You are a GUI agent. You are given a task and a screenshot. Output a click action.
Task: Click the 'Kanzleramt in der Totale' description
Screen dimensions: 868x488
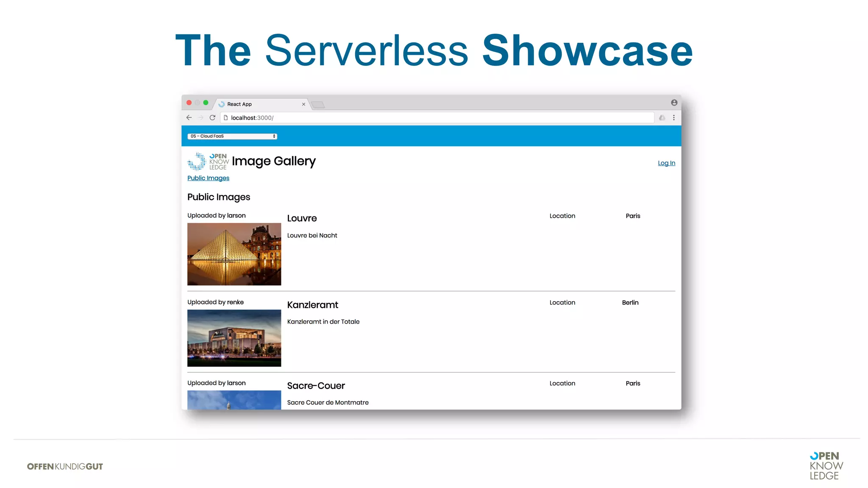click(323, 322)
